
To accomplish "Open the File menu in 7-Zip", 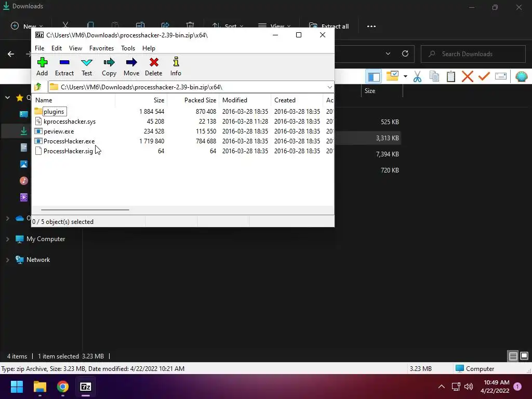I will coord(39,48).
